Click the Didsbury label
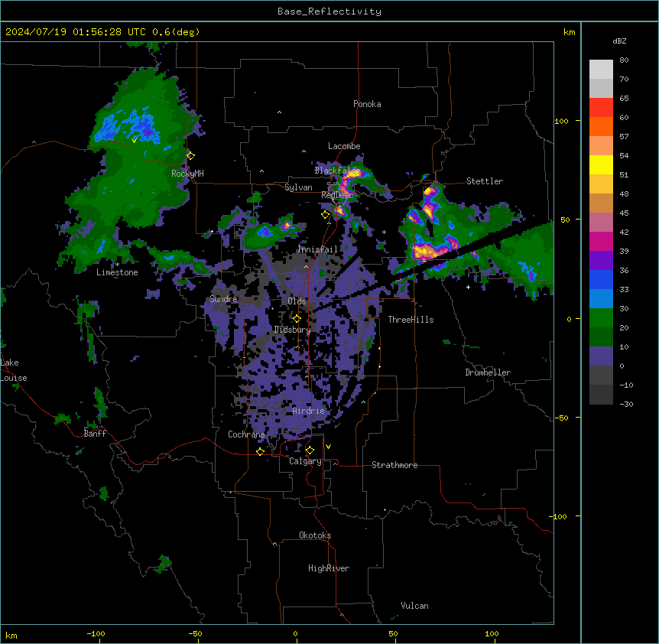 click(x=293, y=330)
